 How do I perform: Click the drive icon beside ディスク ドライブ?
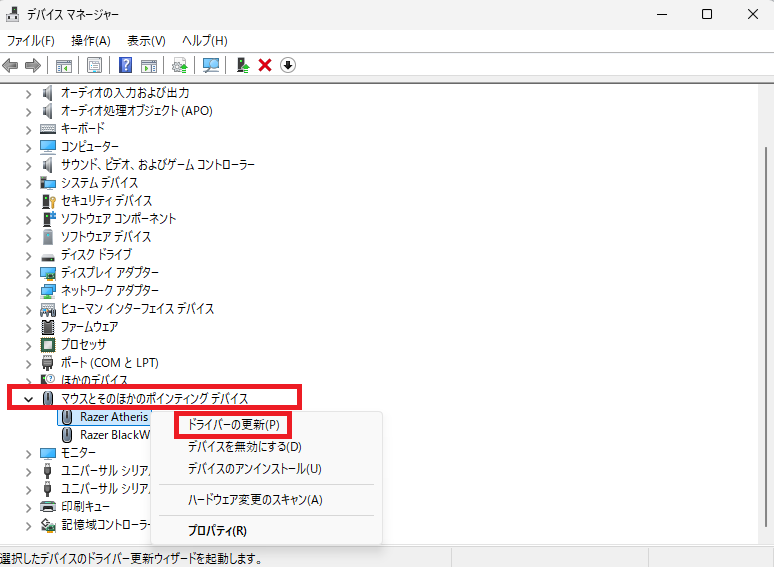(x=48, y=257)
